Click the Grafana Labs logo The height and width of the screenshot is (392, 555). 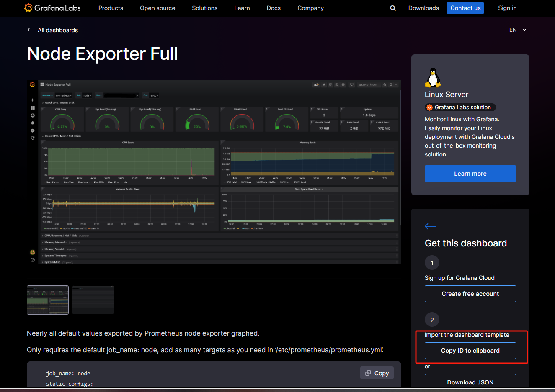click(52, 8)
